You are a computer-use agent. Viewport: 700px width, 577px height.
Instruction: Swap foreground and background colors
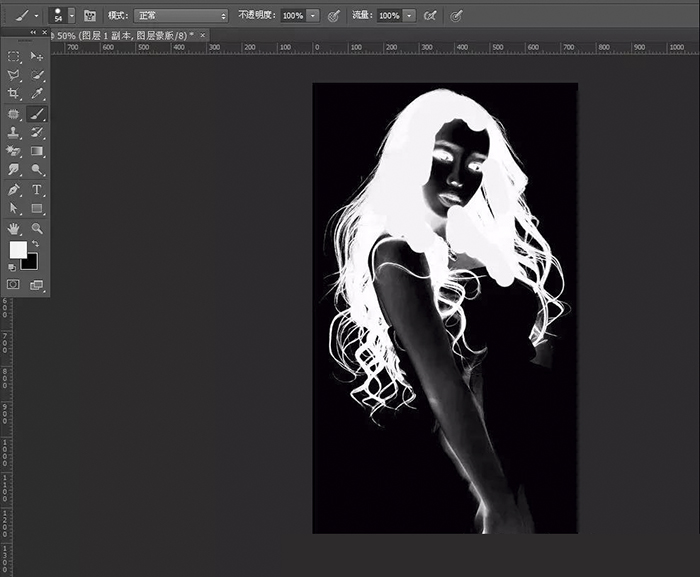(36, 244)
